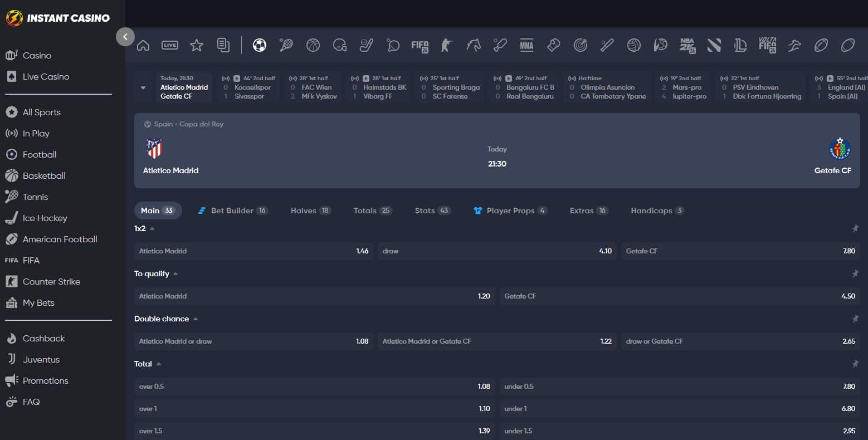Image resolution: width=868 pixels, height=440 pixels.
Task: Select the greyhound racing icon
Action: click(x=794, y=45)
